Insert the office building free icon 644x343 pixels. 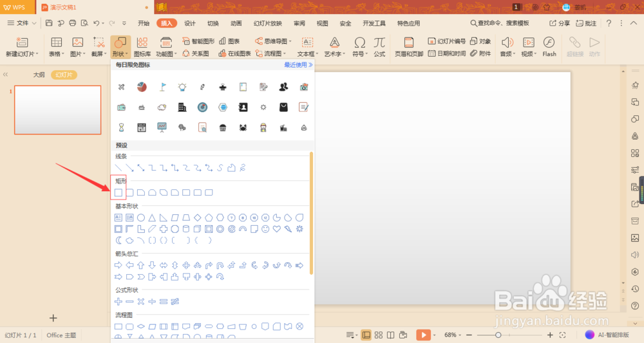182,107
